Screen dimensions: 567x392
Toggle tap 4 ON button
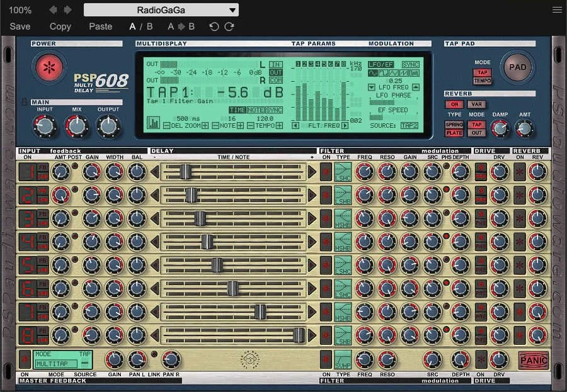coord(28,242)
